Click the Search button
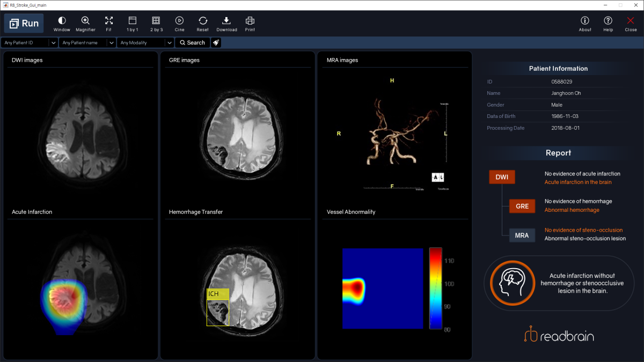The height and width of the screenshot is (362, 644). [192, 42]
